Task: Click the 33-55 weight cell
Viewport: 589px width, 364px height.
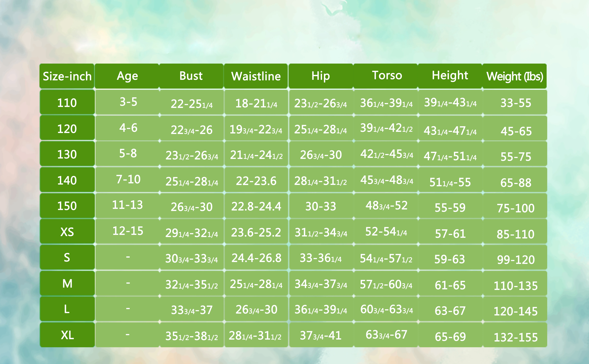Action: click(516, 103)
